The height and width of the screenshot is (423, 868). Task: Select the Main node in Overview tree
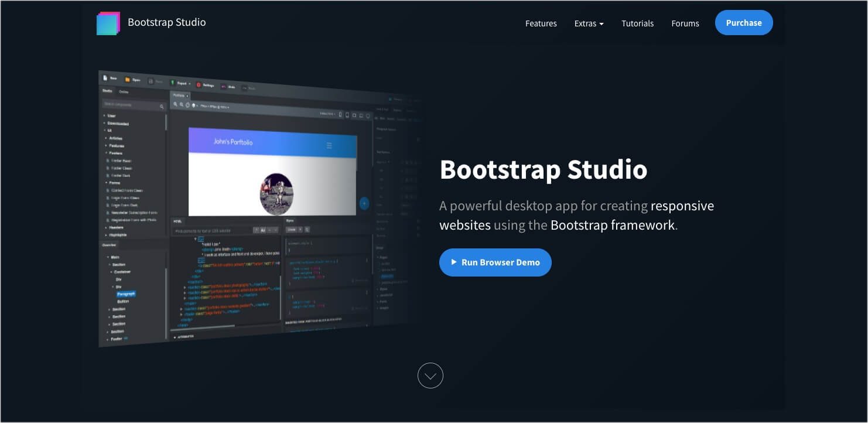[x=115, y=257]
